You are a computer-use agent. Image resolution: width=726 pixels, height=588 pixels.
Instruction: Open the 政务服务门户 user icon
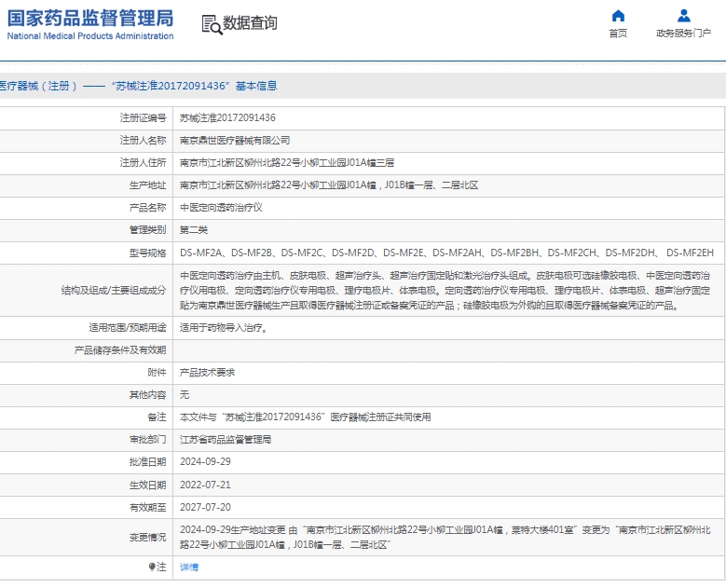pos(683,16)
